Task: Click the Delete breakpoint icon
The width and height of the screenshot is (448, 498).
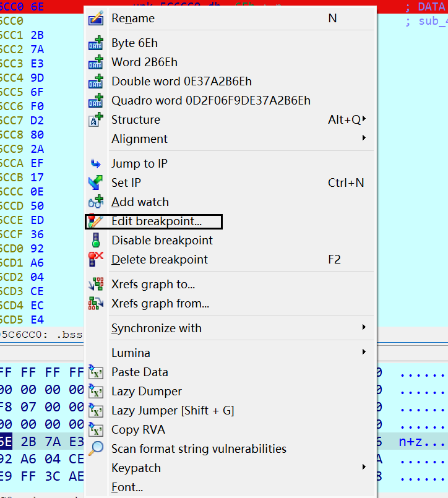Action: pyautogui.click(x=96, y=260)
